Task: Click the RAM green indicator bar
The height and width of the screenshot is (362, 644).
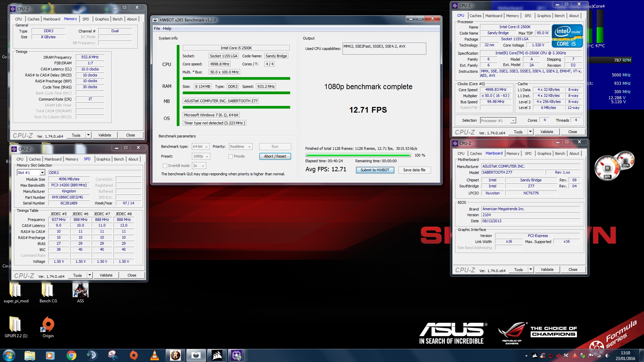Action: click(x=236, y=93)
